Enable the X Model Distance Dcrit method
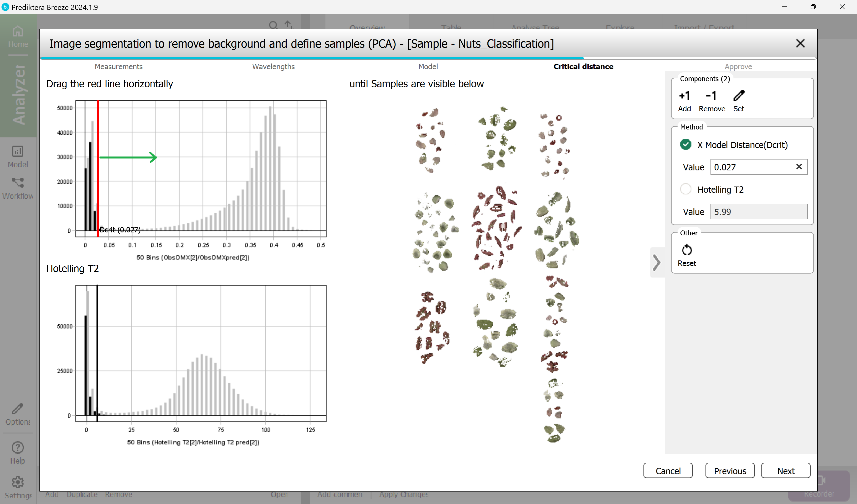857x504 pixels. (x=686, y=145)
